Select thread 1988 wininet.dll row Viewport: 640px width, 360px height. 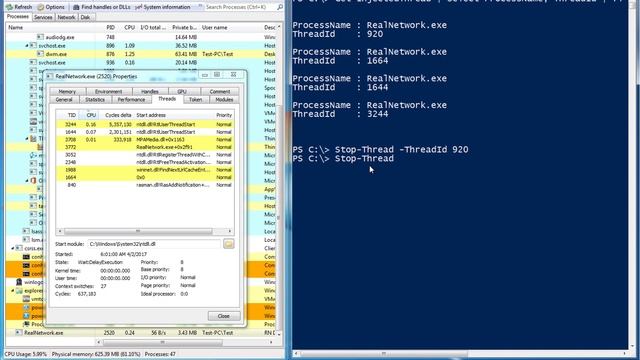tap(145, 170)
